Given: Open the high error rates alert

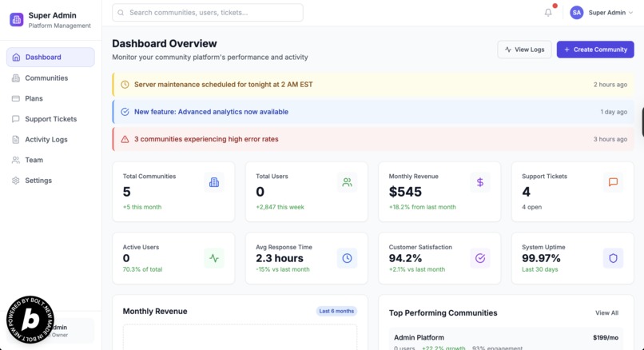Looking at the screenshot, I should tap(373, 139).
